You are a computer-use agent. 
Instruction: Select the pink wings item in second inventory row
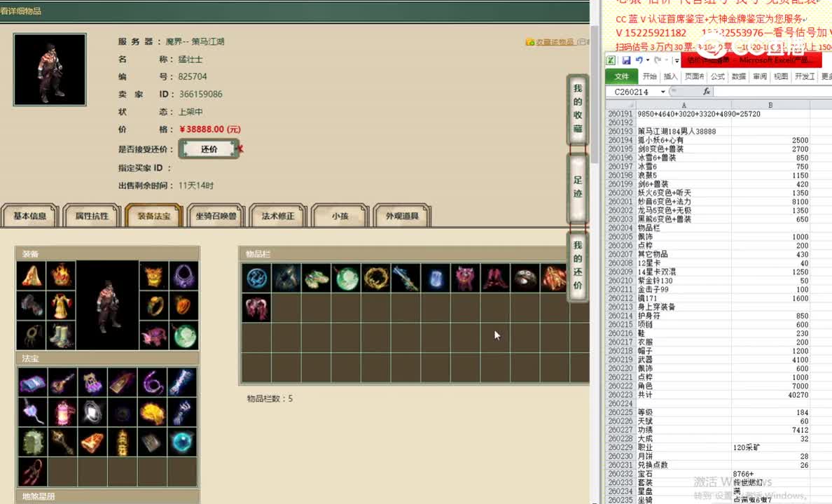click(x=256, y=308)
